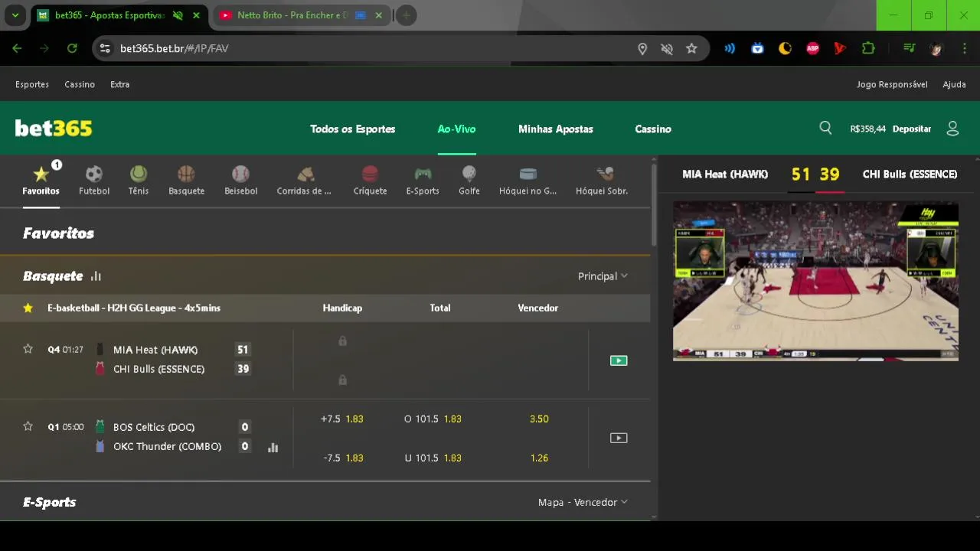Bet on Celtics to win at 3.50
Screen dimensions: 980x551
539,419
